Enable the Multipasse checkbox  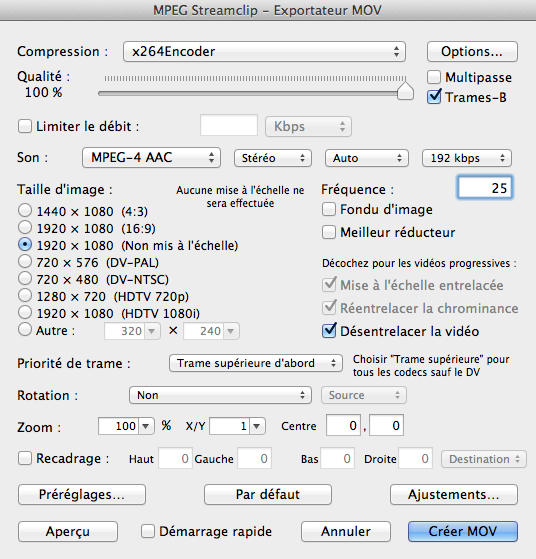coord(434,77)
